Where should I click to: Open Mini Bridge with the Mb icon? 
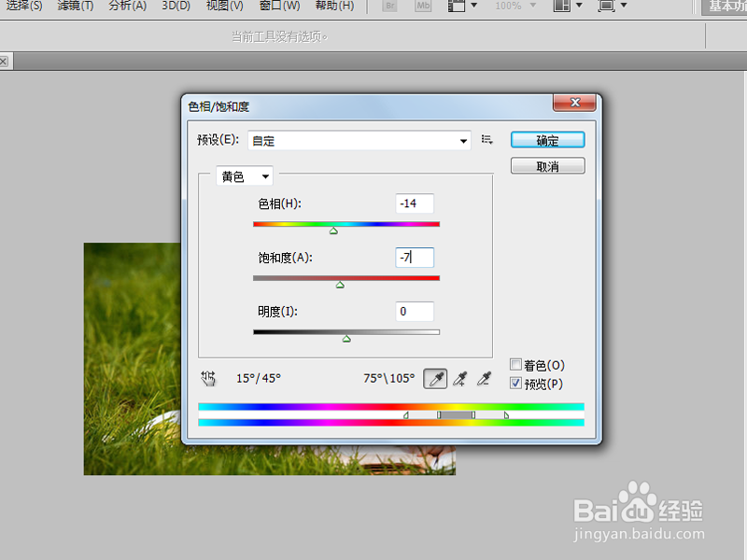(x=422, y=7)
